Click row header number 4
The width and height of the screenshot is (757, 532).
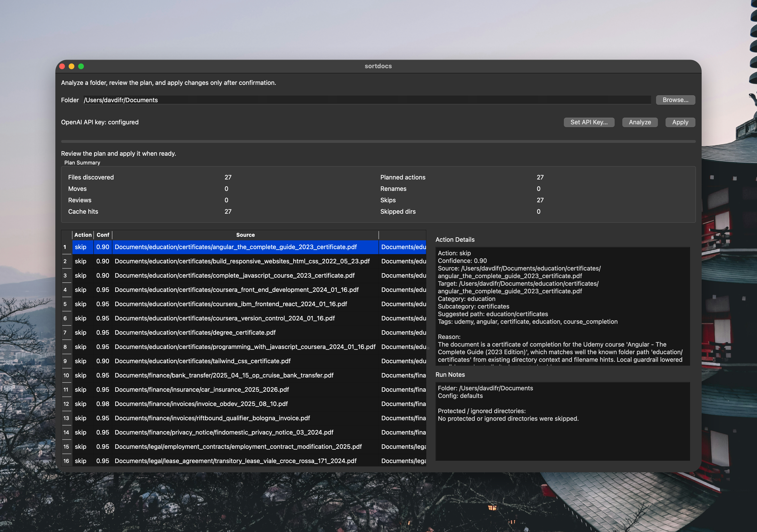65,290
